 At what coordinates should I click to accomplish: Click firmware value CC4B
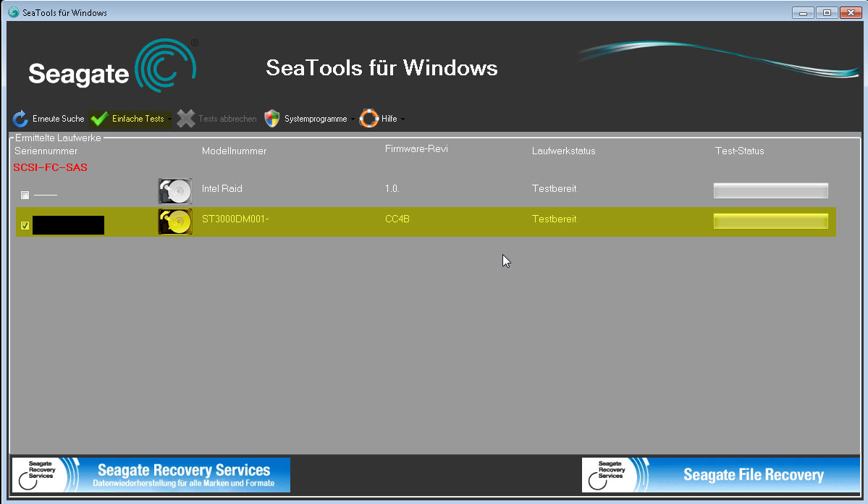[x=397, y=219]
